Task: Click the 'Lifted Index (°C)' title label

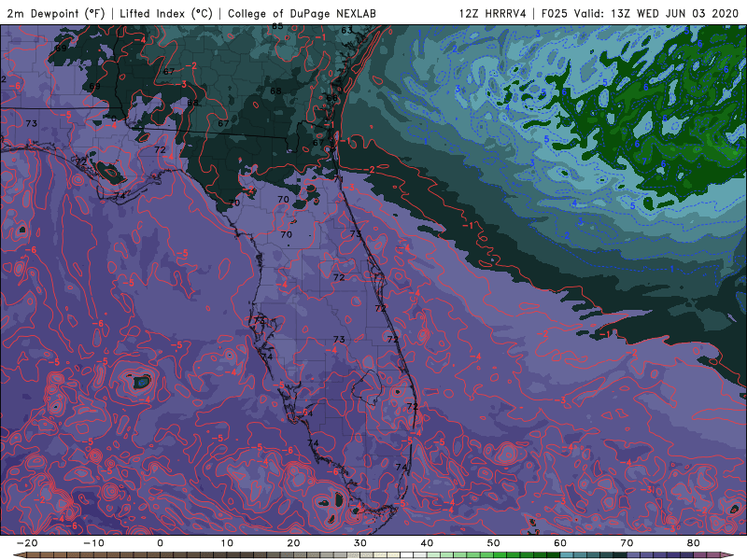Action: (x=166, y=13)
